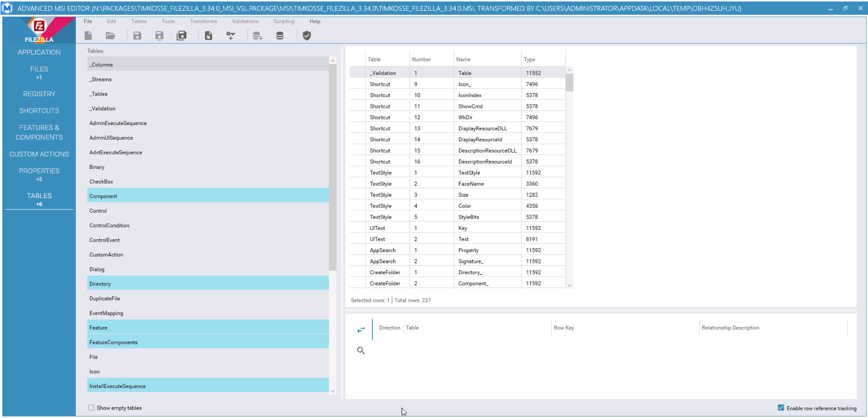Sort by the Name column header
This screenshot has width=868, height=418.
[x=488, y=59]
